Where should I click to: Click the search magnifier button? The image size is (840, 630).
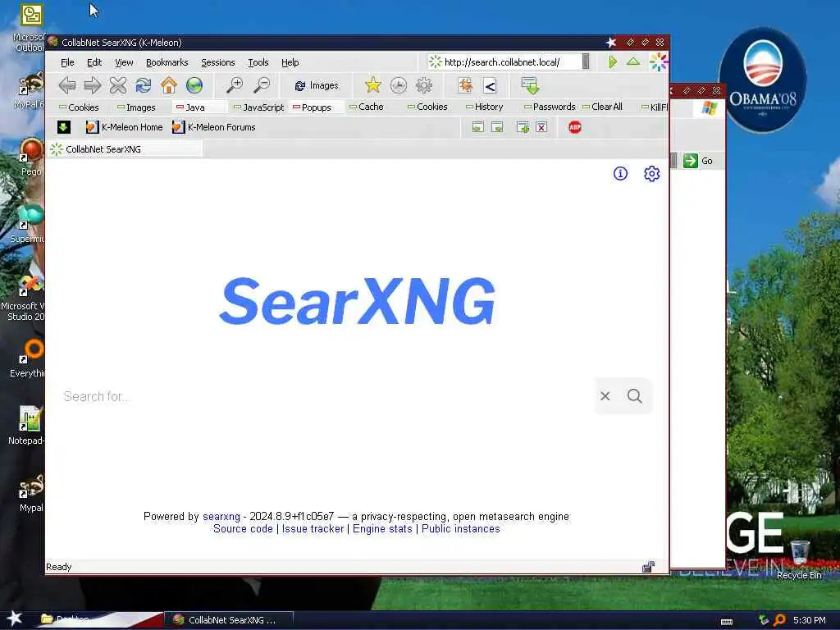coord(635,396)
